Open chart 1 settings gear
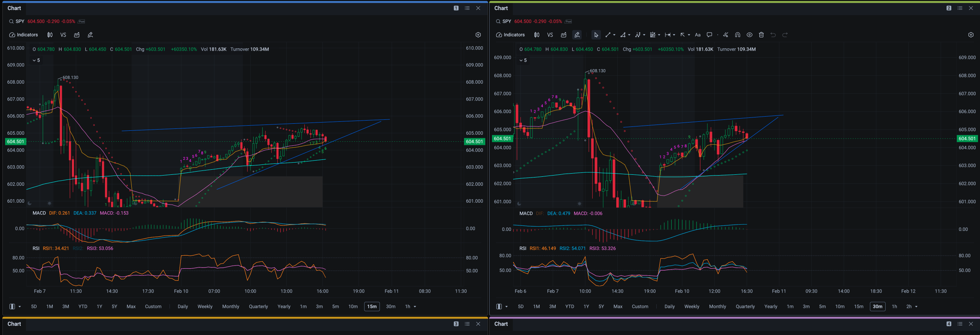 coord(478,35)
